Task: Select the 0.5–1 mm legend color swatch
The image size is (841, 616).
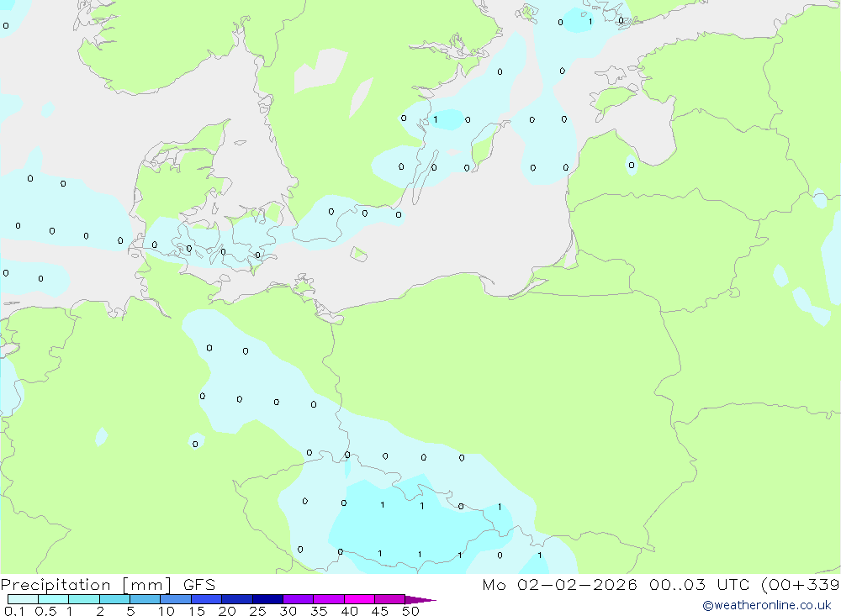Action: (x=54, y=599)
